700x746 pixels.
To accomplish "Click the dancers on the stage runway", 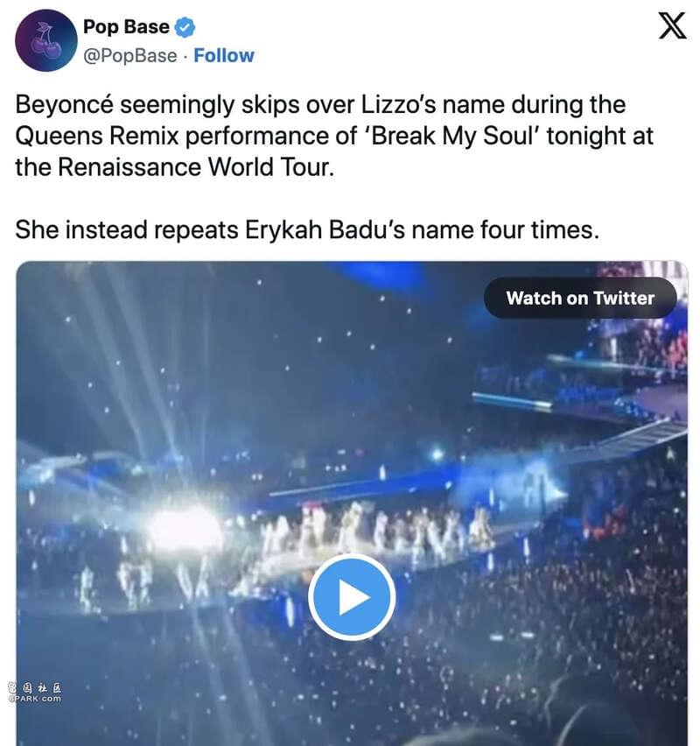I will [375, 529].
